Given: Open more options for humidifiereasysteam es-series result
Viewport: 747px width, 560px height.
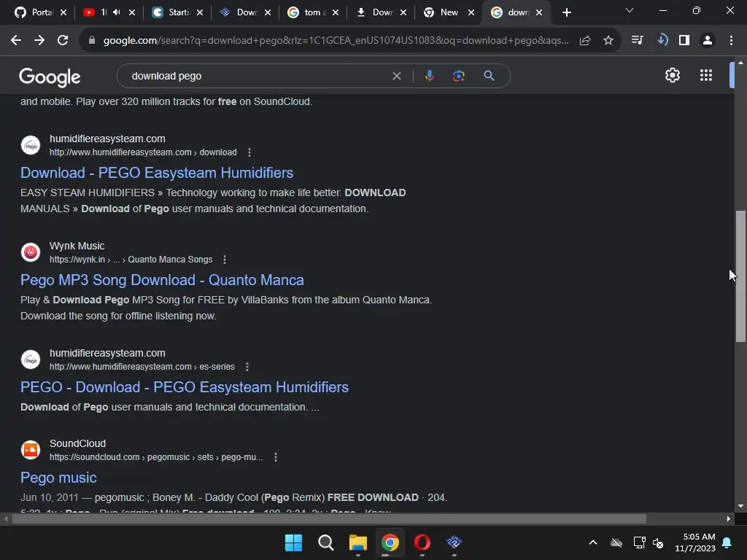Looking at the screenshot, I should tap(247, 367).
